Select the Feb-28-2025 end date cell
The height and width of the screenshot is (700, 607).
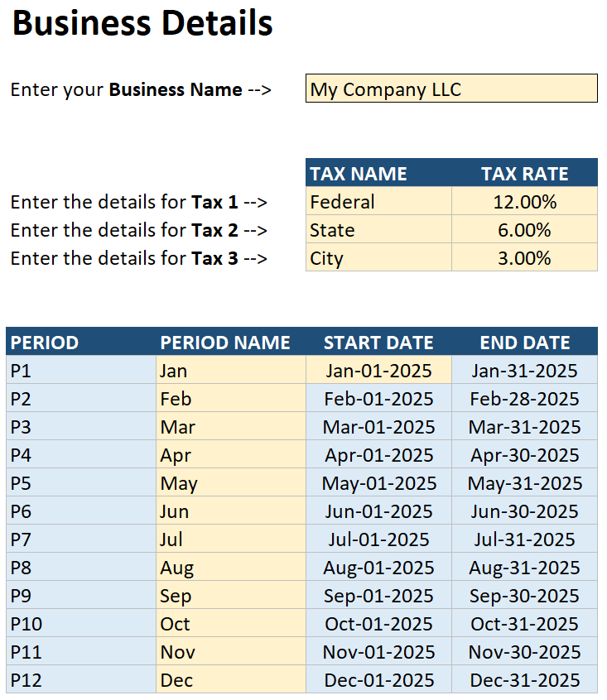pos(524,399)
